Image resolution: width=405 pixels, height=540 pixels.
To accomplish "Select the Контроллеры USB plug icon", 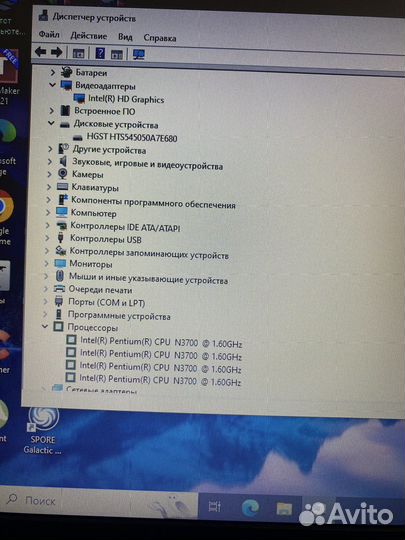I will click(61, 238).
